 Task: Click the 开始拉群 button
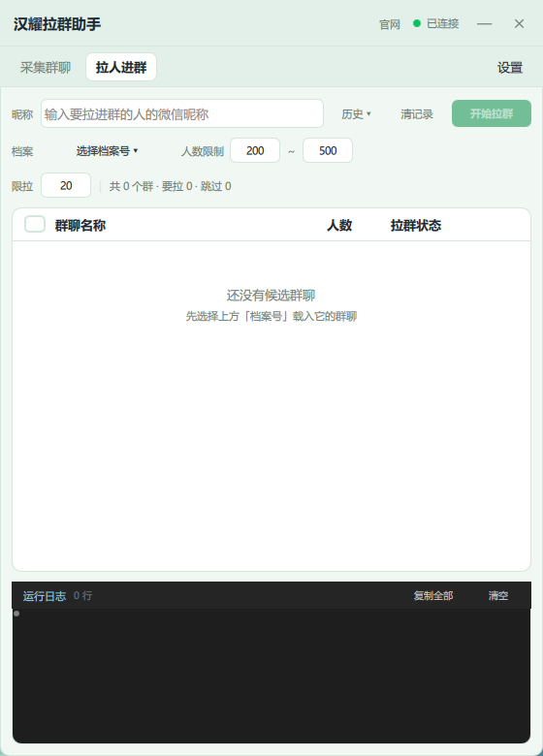tap(492, 113)
